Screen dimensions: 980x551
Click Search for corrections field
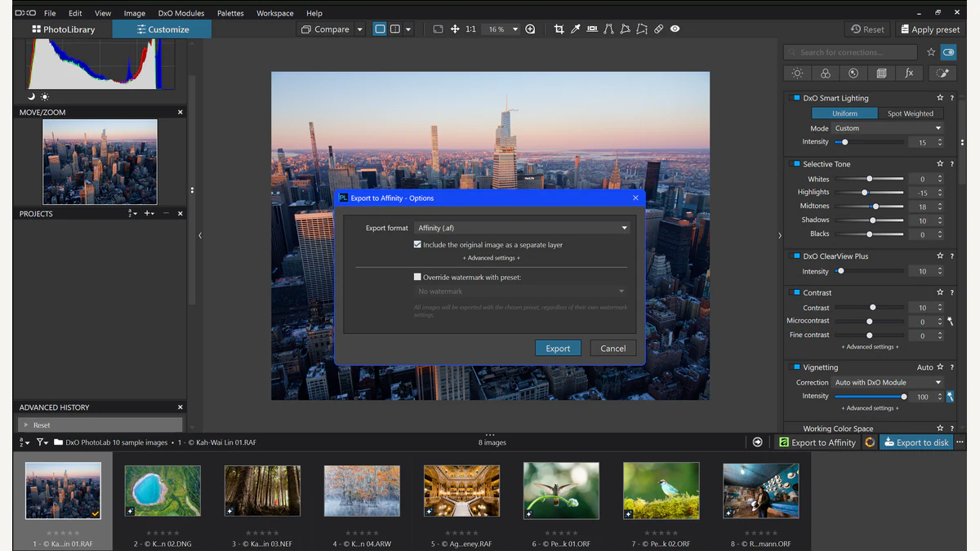pyautogui.click(x=850, y=52)
